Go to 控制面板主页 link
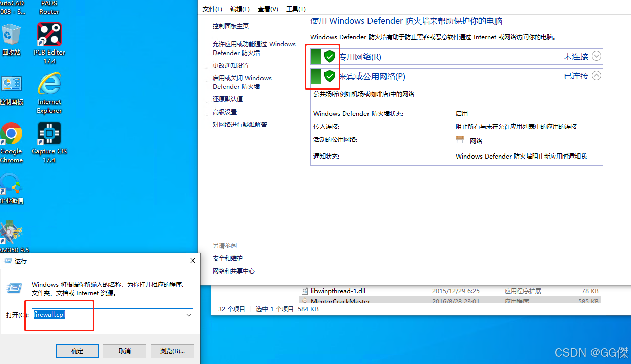The width and height of the screenshot is (631, 364). click(231, 26)
